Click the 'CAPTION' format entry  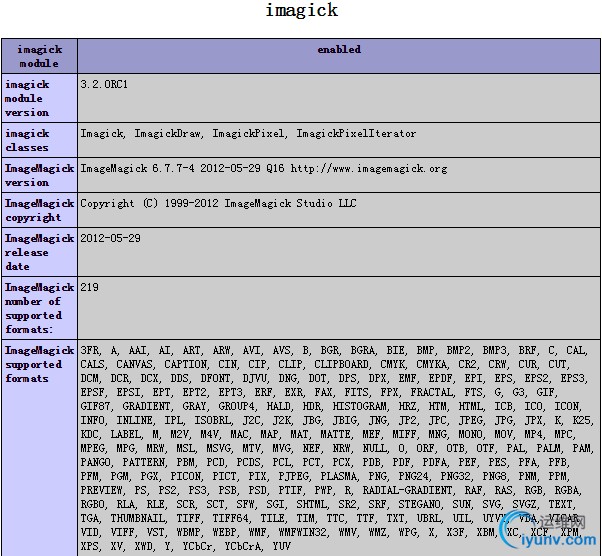pos(185,364)
